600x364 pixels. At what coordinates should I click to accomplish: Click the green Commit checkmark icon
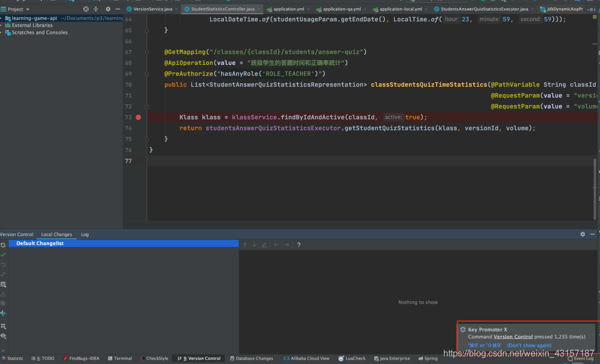coord(3,255)
